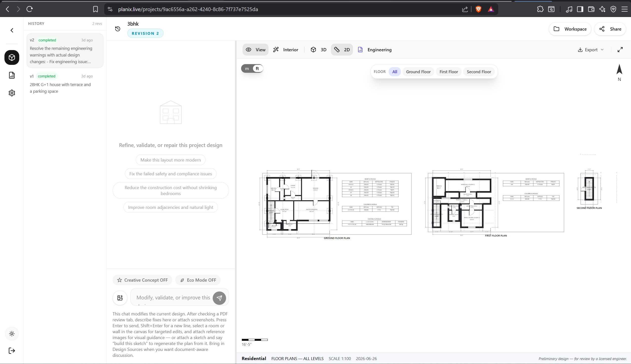Choose 'Make this layout more modern' suggestion
This screenshot has height=364, width=631.
click(x=171, y=160)
